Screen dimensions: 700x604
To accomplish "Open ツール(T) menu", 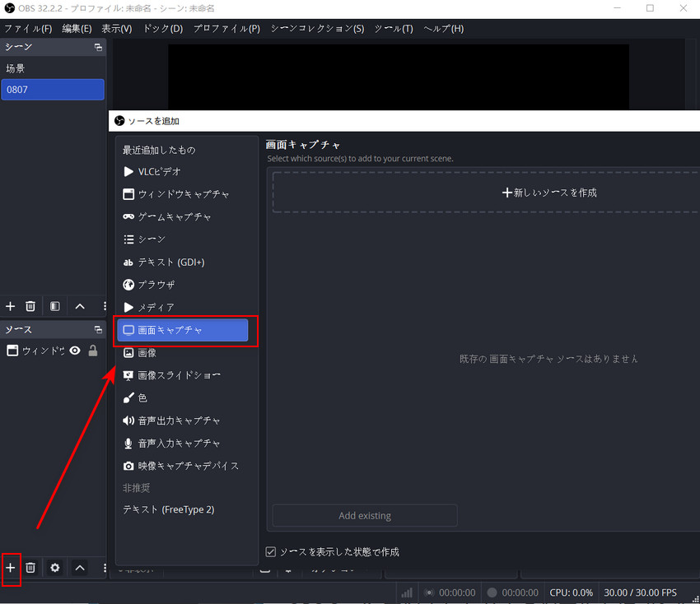I will click(394, 29).
